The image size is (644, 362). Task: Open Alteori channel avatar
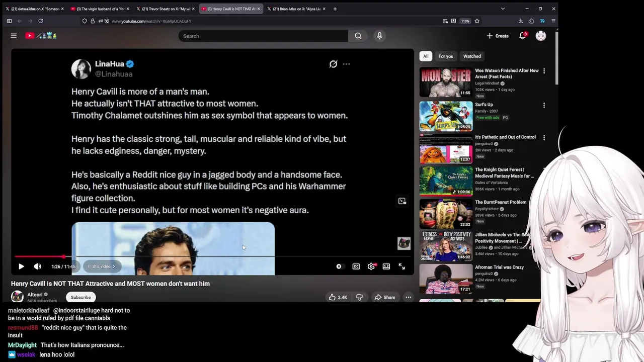tap(17, 297)
